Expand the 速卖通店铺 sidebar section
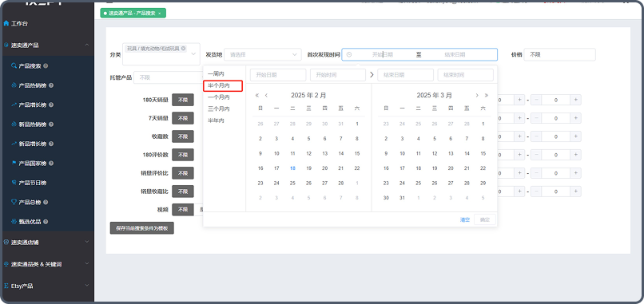Image resolution: width=644 pixels, height=304 pixels. click(x=47, y=242)
